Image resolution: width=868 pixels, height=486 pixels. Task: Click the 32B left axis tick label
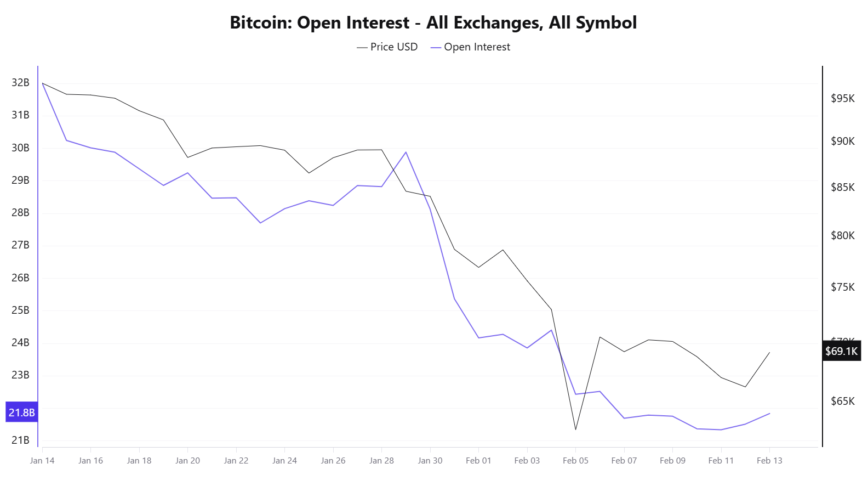[20, 83]
